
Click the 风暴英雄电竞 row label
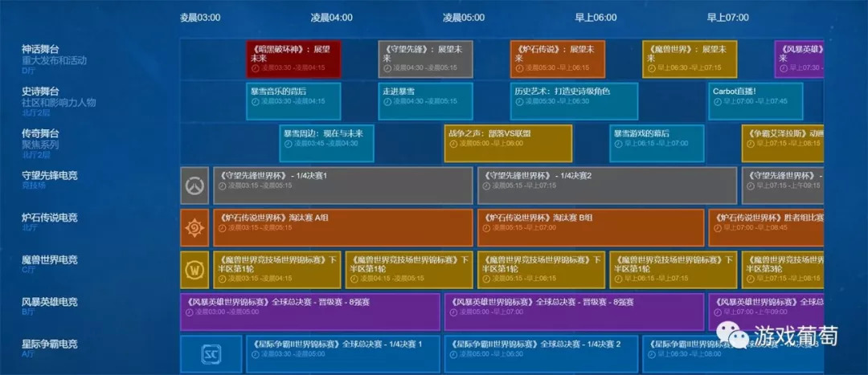[50, 301]
